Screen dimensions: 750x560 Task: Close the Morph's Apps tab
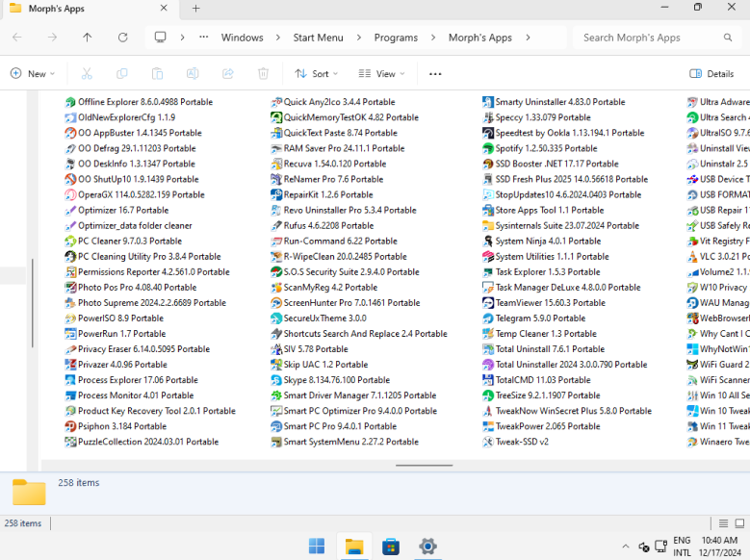[x=164, y=8]
